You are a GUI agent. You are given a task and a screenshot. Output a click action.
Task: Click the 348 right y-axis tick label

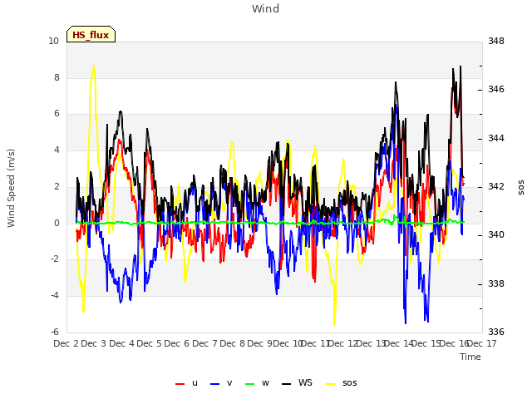point(496,41)
